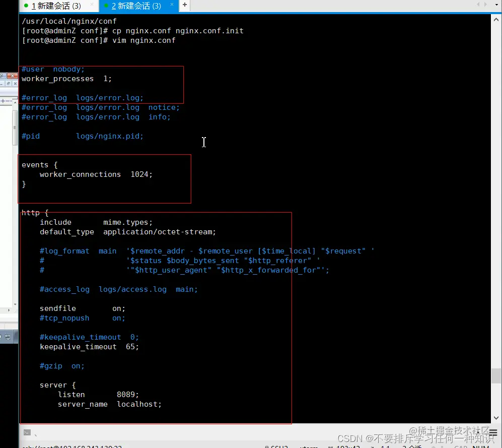Click the terminal scrollbar thumb
Viewport: 502px width, 448px height.
[x=496, y=376]
